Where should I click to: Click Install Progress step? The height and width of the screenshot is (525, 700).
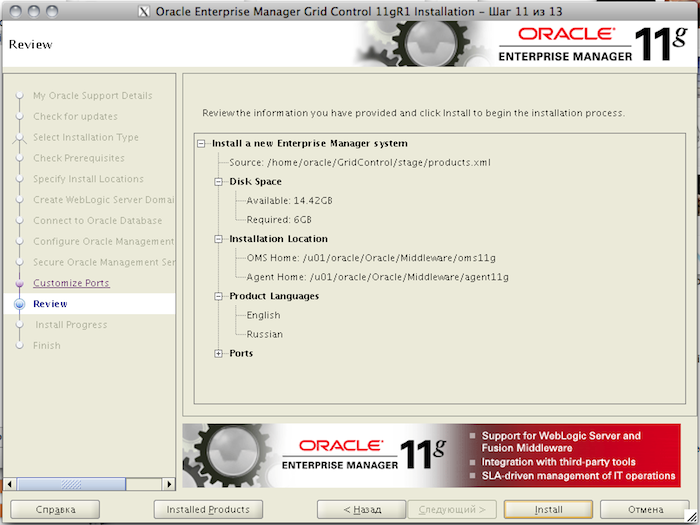point(71,325)
